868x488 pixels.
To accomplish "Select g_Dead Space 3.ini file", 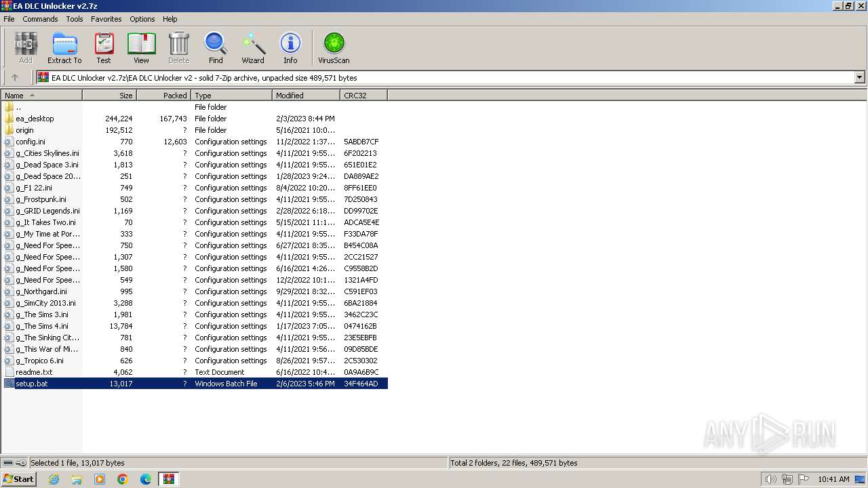I will pos(47,165).
